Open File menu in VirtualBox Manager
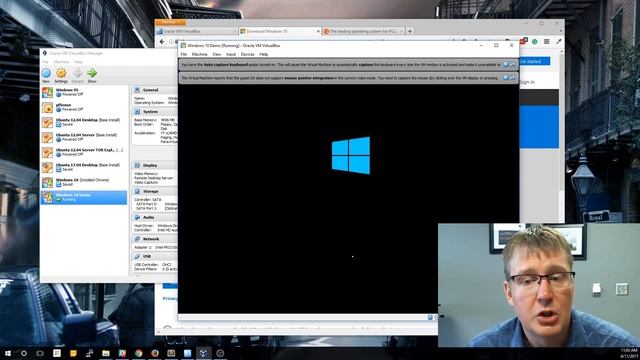This screenshot has width=640, height=360. pyautogui.click(x=45, y=62)
